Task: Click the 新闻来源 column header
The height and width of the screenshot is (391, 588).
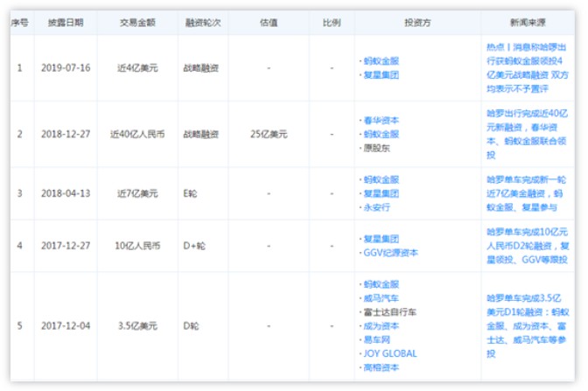Action: coord(528,23)
